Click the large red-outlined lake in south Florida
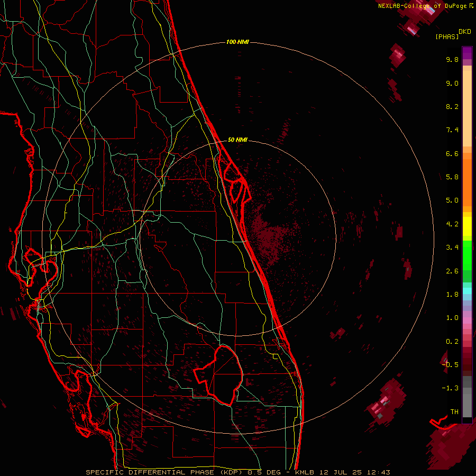 (219, 375)
